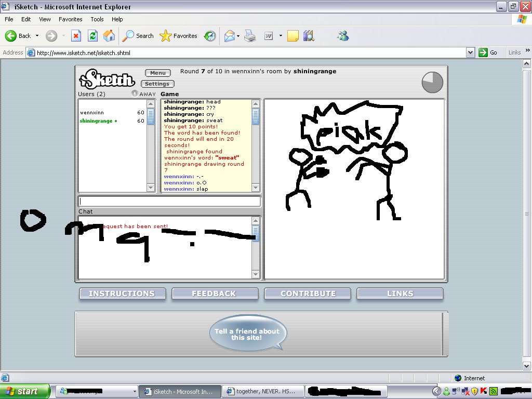Click the yellow Discuss note icon
Viewport: 532px width, 399px height.
coord(293,36)
